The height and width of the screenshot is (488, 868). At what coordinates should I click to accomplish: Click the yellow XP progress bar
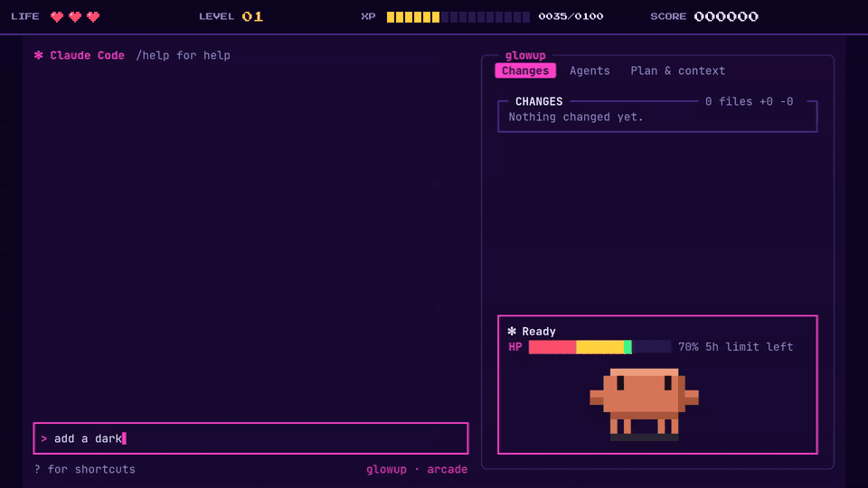(x=458, y=17)
